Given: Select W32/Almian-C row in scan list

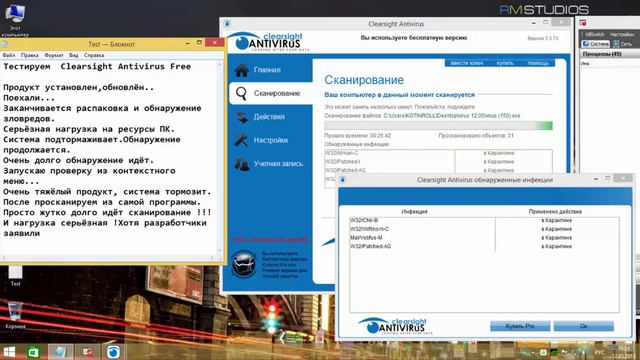Looking at the screenshot, I should tap(438, 153).
